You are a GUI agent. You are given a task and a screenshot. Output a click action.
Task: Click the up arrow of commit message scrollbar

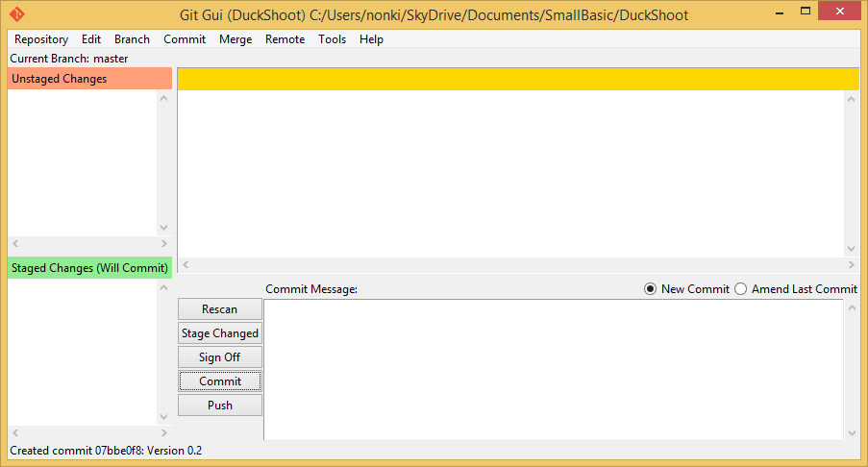852,307
